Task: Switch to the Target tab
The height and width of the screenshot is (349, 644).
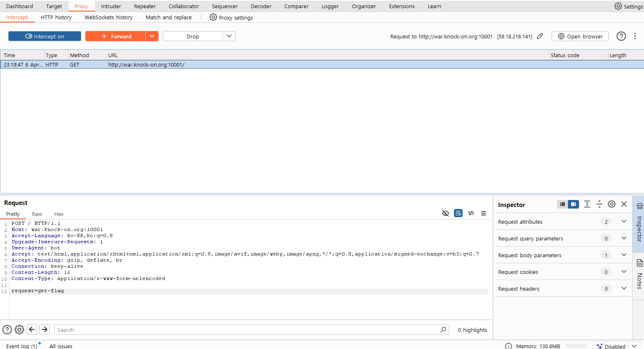Action: [54, 6]
